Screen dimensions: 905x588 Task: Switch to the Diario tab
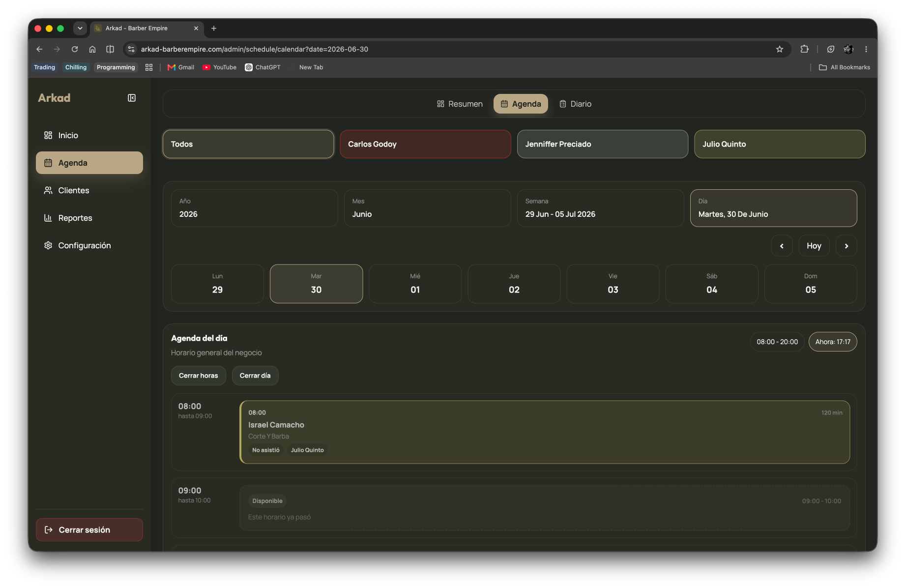575,104
